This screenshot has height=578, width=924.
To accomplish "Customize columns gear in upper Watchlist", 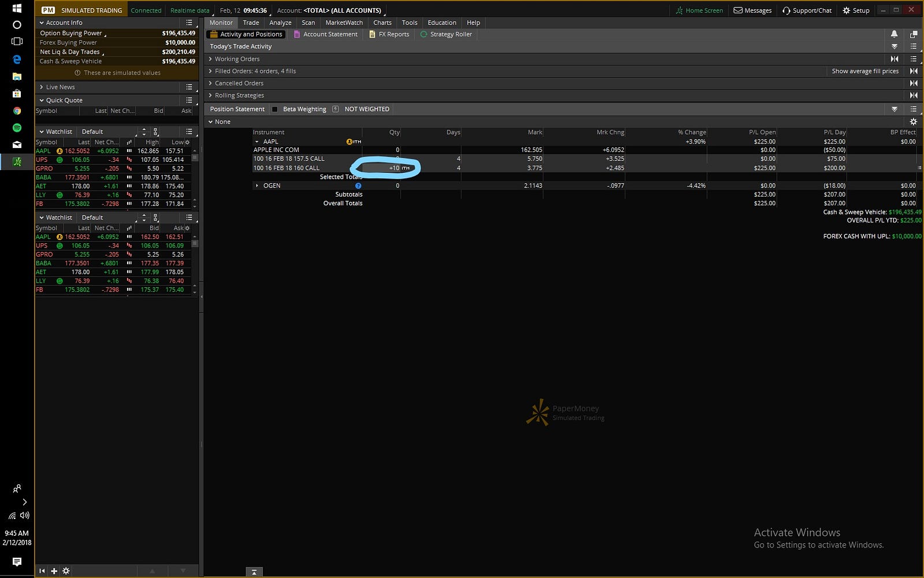I will click(187, 142).
